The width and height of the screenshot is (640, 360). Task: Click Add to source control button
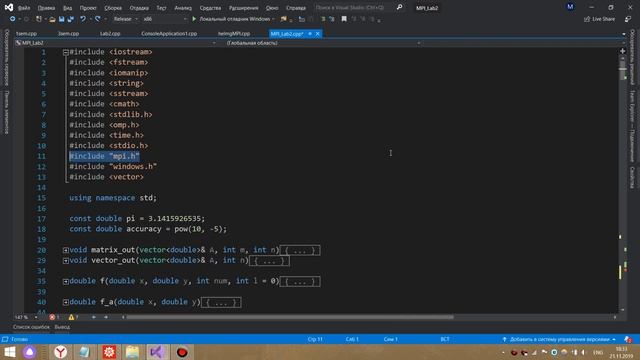point(560,340)
